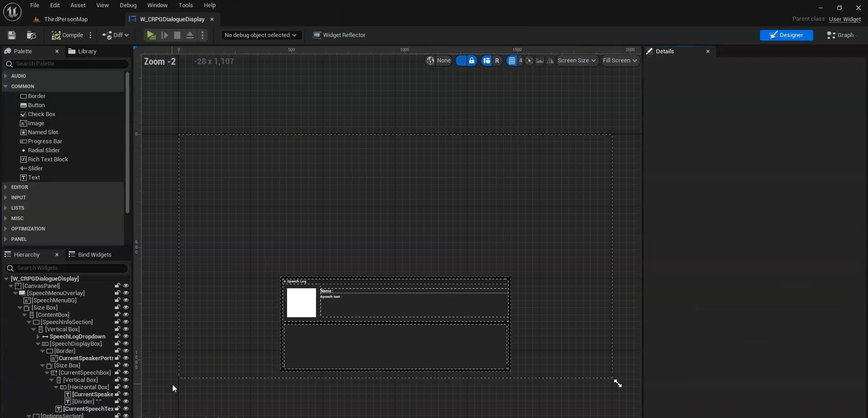Select the Button widget in Palette
This screenshot has height=418, width=868.
coord(33,105)
